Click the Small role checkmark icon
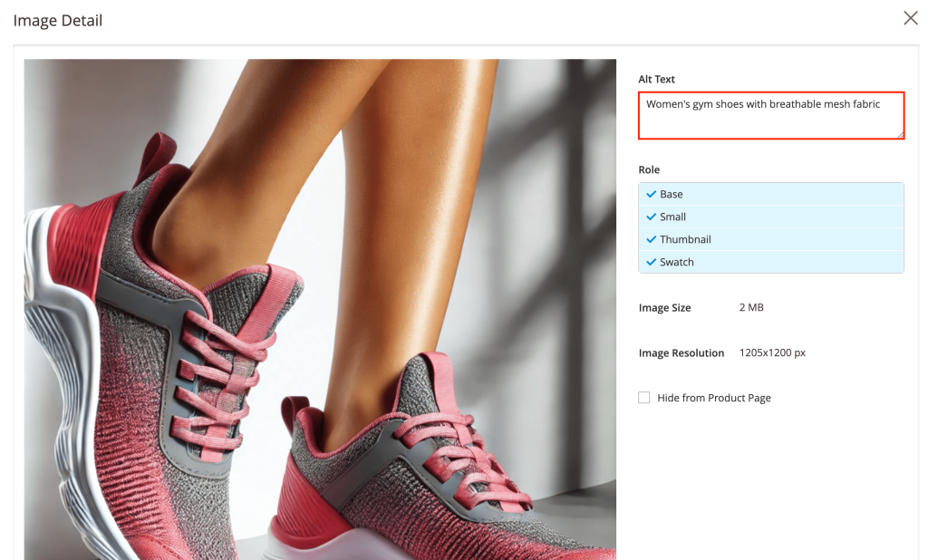 coord(652,217)
